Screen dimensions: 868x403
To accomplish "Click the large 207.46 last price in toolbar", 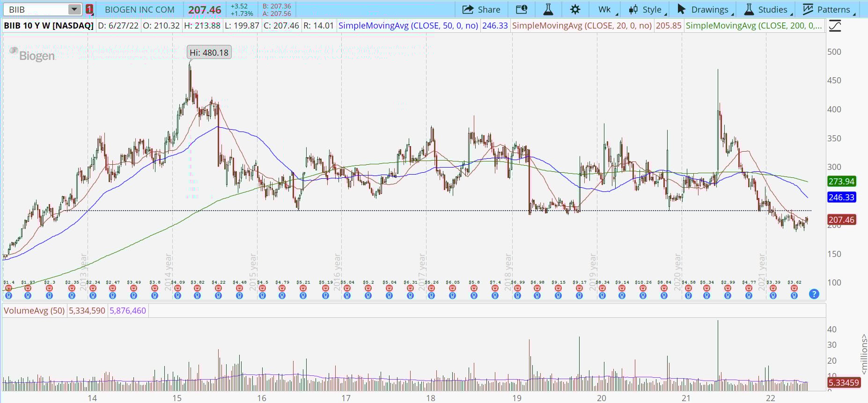I will click(x=205, y=10).
